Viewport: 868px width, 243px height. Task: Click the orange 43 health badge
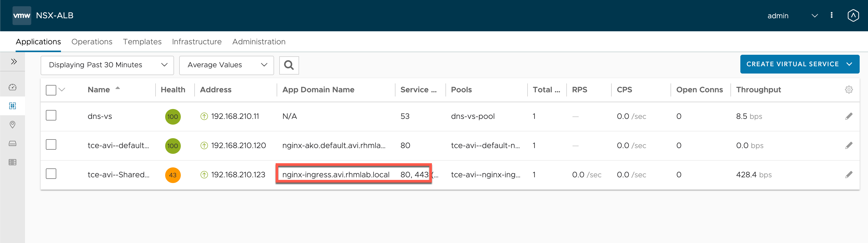pyautogui.click(x=172, y=175)
